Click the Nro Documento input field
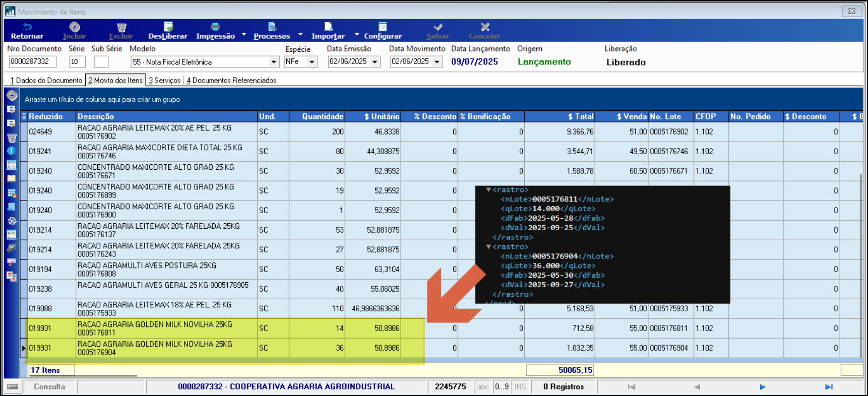Screen dimensions: 868x396 point(32,62)
